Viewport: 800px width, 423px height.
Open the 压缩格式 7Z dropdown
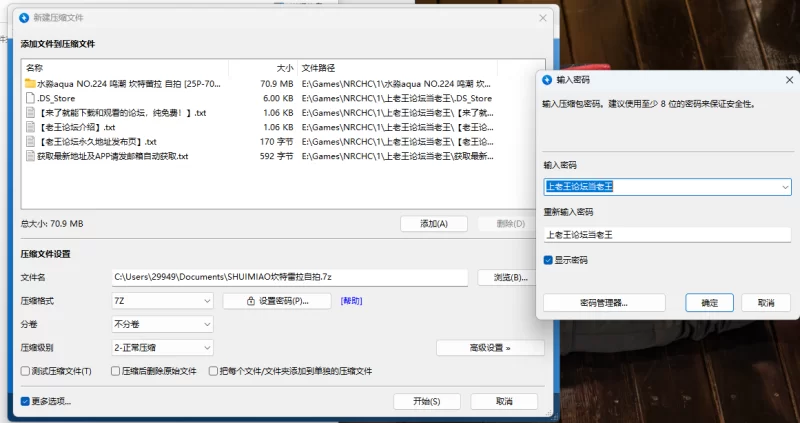click(x=206, y=300)
